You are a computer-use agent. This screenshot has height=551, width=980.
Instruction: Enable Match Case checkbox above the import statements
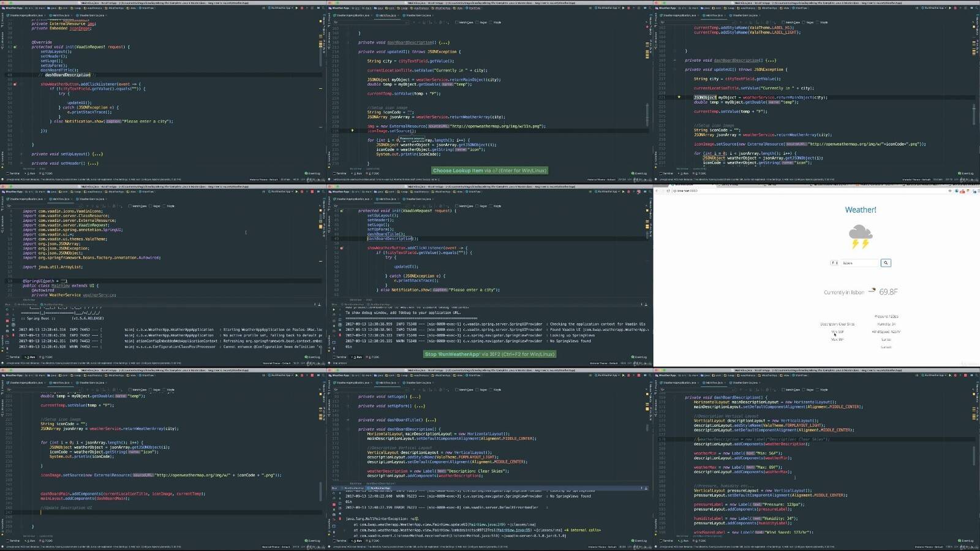pyautogui.click(x=130, y=206)
